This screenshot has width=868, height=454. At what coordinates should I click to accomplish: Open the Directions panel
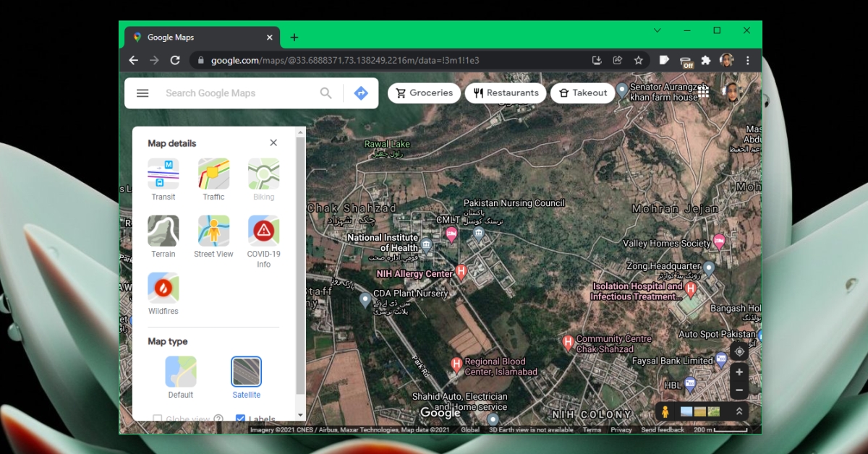(360, 93)
